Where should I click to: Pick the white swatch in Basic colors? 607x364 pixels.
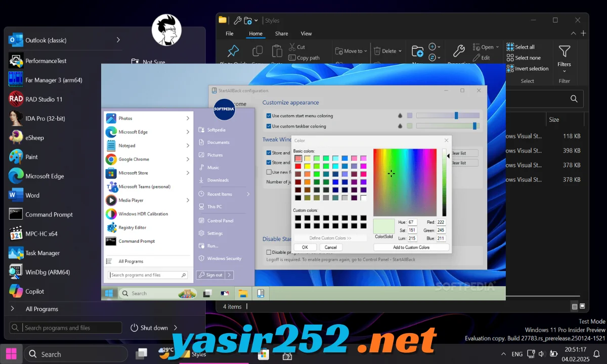[364, 198]
